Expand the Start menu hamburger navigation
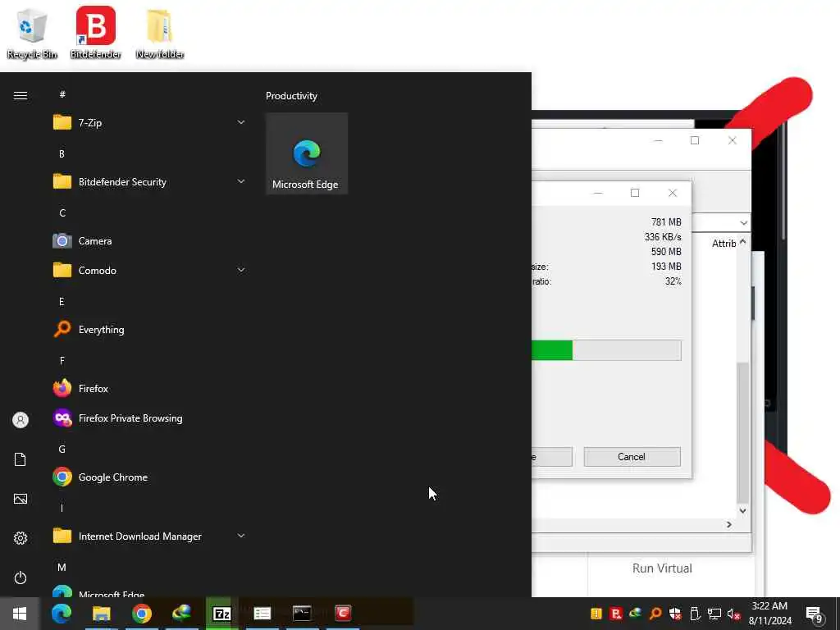840x630 pixels. click(x=21, y=95)
